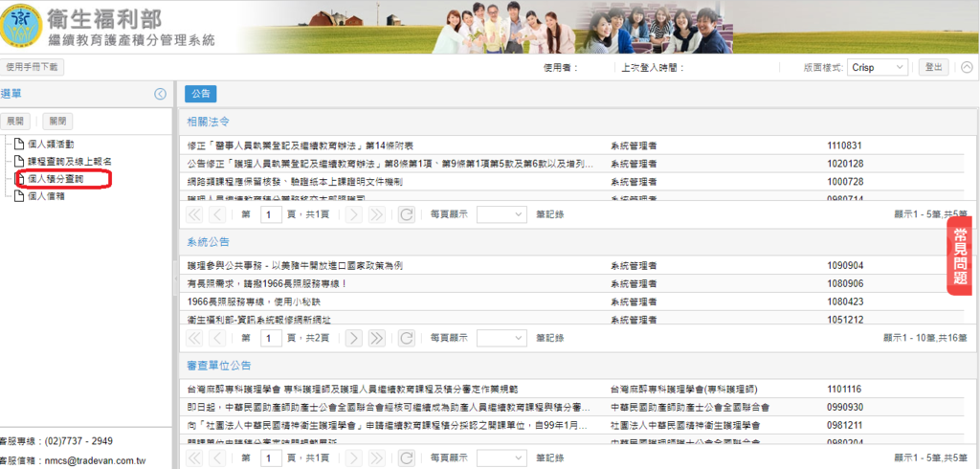Viewport: 980px width, 469px height.
Task: Click the splitter collapse handle beside the side menu
Action: (176, 277)
